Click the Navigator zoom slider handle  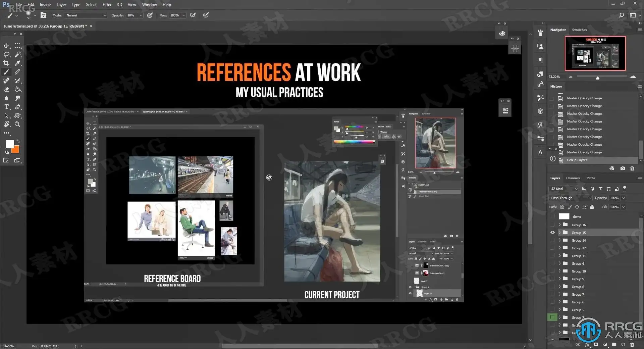tap(597, 78)
